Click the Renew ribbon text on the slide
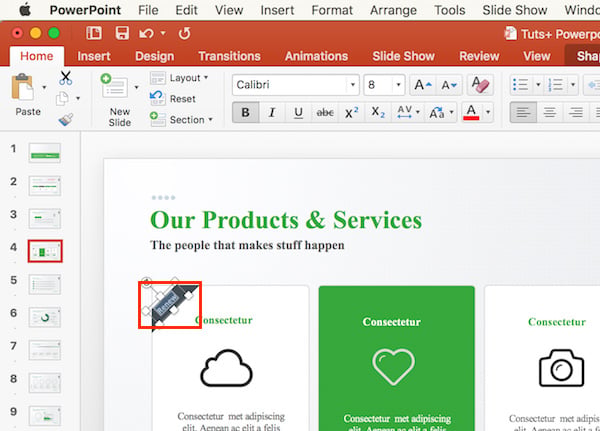The image size is (600, 431). 168,304
